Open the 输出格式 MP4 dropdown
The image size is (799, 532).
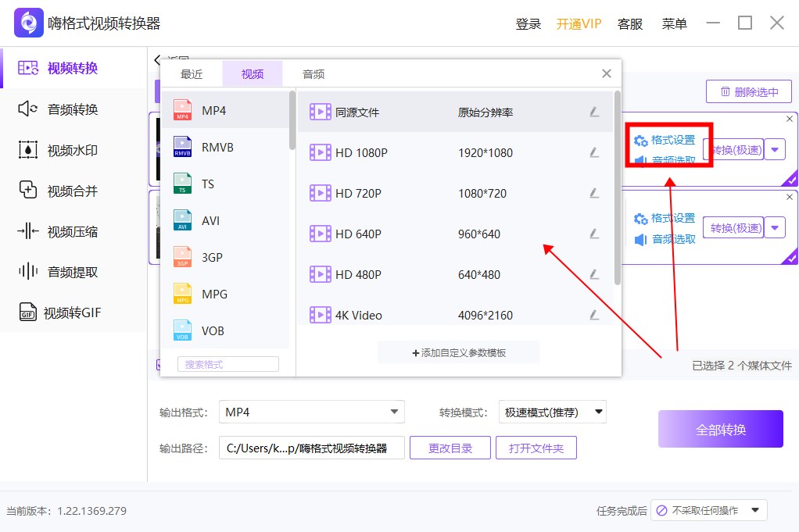pos(312,412)
